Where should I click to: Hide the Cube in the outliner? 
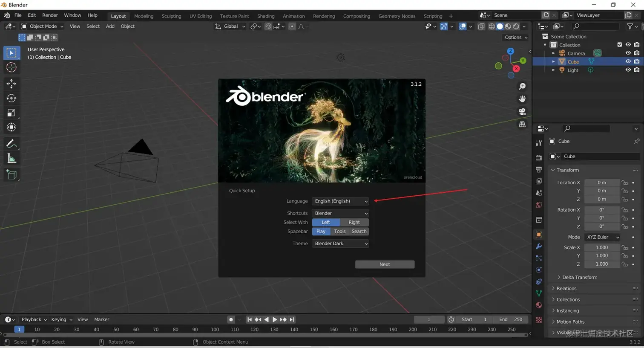628,61
